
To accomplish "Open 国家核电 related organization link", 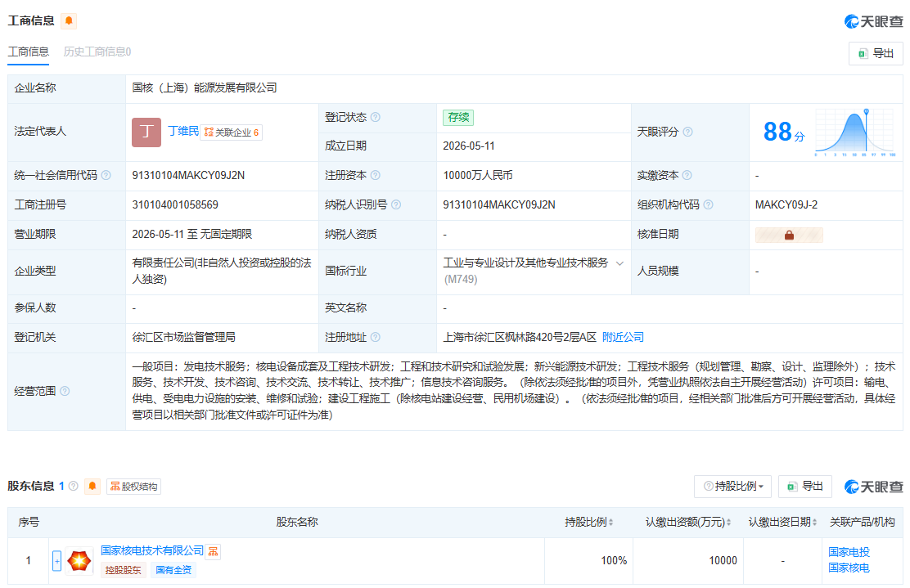I will coord(849,568).
